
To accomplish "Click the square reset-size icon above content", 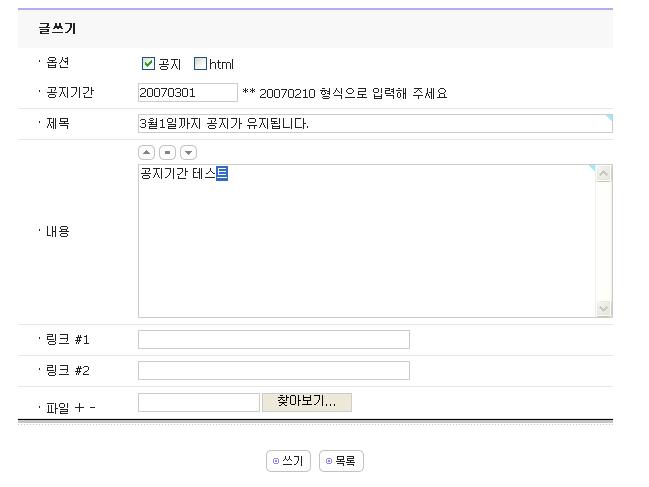I will pos(167,153).
